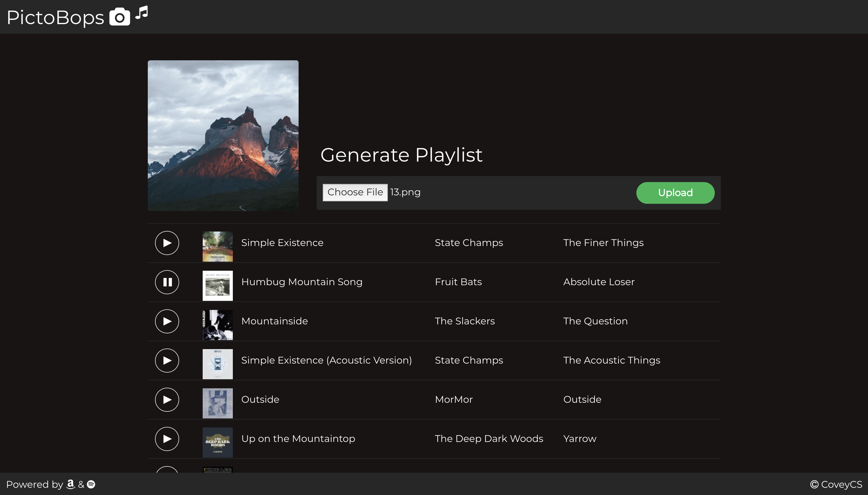Play the Mountainside track
Image resolution: width=868 pixels, height=495 pixels.
coord(167,321)
